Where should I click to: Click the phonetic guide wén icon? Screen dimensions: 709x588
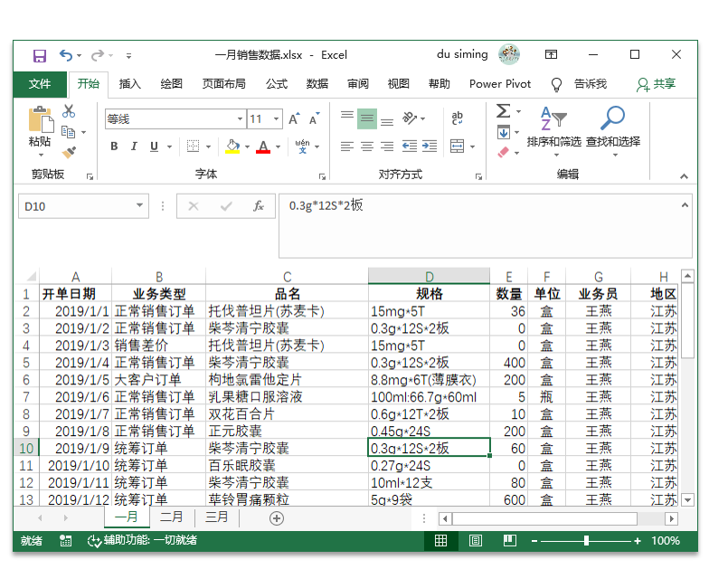[x=302, y=147]
